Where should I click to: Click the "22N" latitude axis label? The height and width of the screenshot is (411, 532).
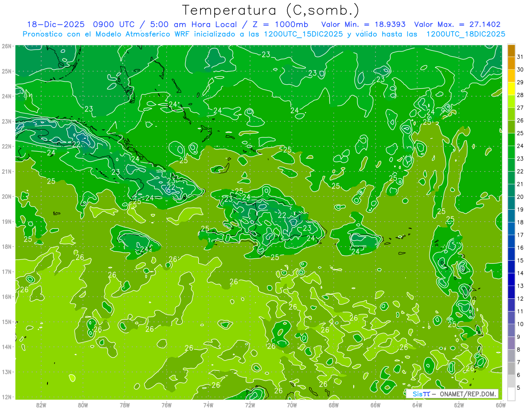point(7,146)
